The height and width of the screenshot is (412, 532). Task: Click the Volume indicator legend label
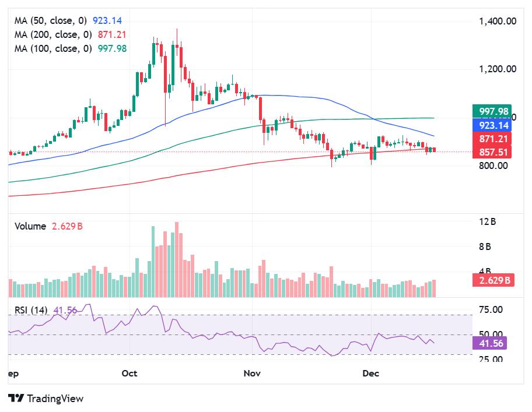(x=30, y=226)
